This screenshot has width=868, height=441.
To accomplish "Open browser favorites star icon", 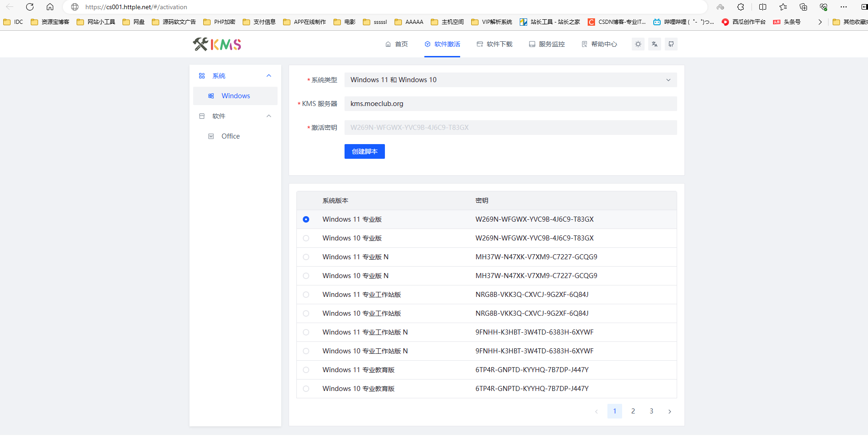I will tap(783, 7).
